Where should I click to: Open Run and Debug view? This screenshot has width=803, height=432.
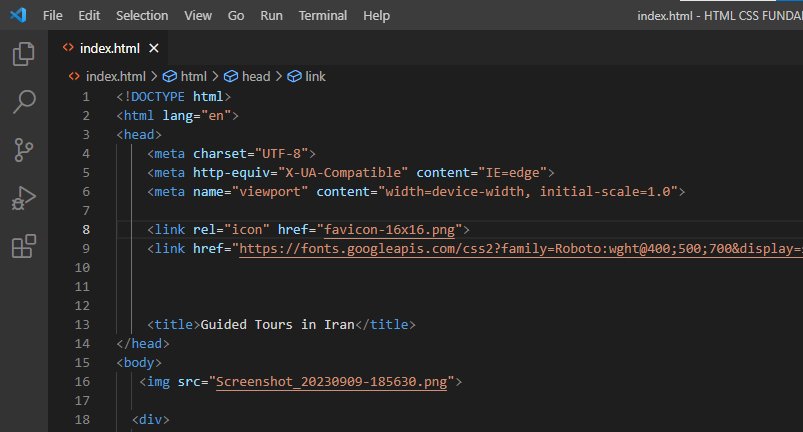[x=24, y=198]
